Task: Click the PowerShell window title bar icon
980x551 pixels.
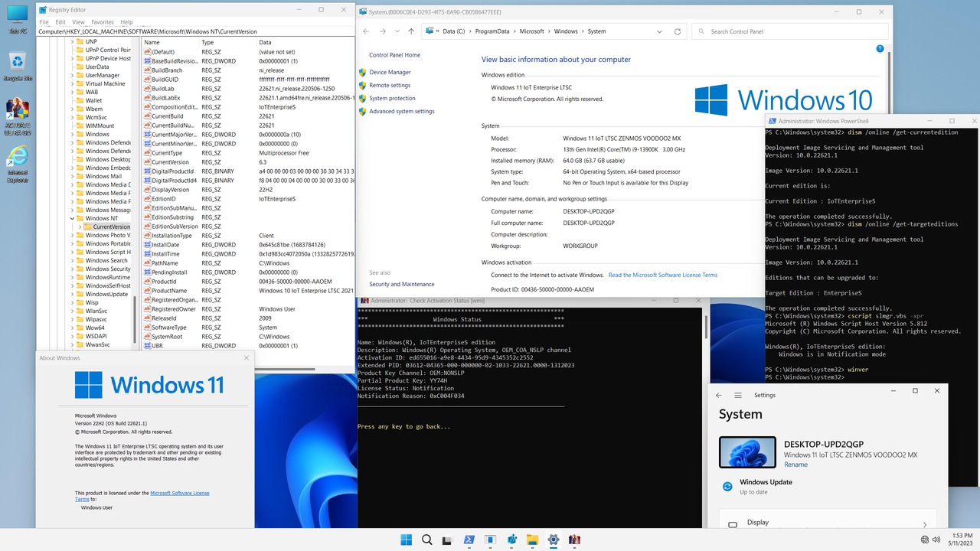Action: pos(772,121)
